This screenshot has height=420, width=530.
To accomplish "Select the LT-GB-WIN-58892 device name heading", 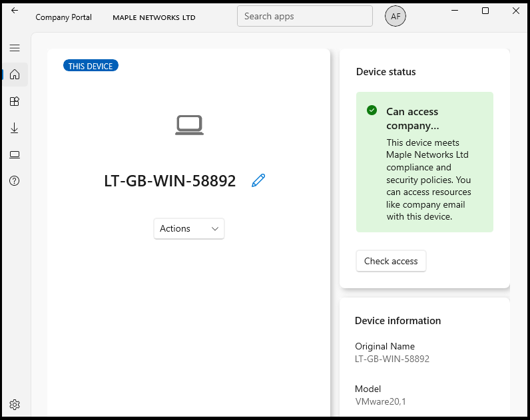I will point(170,181).
